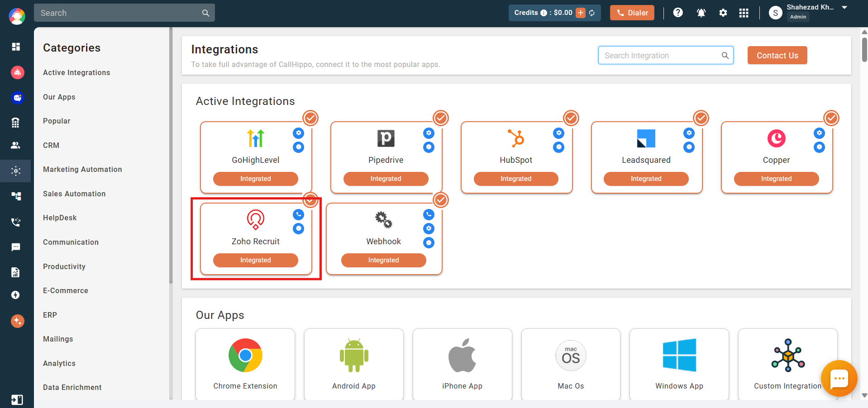This screenshot has height=408, width=868.
Task: Open the reports document sidebar icon
Action: (x=16, y=272)
